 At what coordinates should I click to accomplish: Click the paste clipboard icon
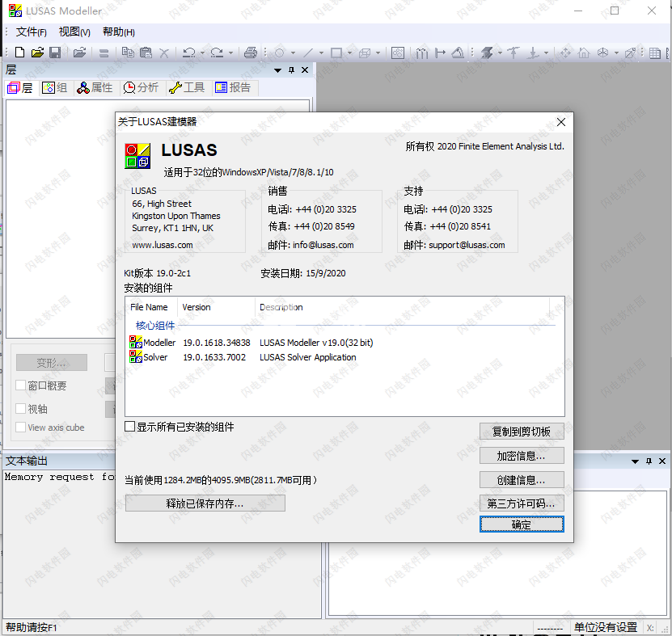[146, 53]
